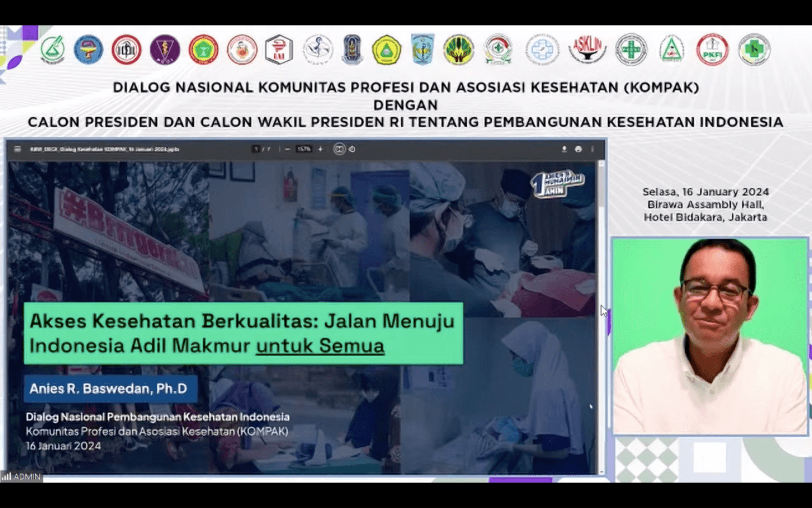Screen dimensions: 812x508
Task: Click the signal strength icon beside ADMIN
Action: pyautogui.click(x=7, y=477)
